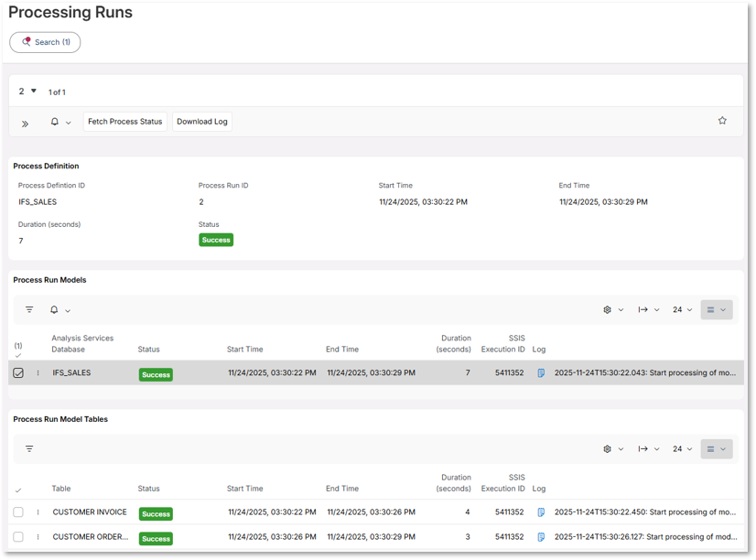
Task: Toggle the select-all checkmark in Model Tables header
Action: click(18, 490)
